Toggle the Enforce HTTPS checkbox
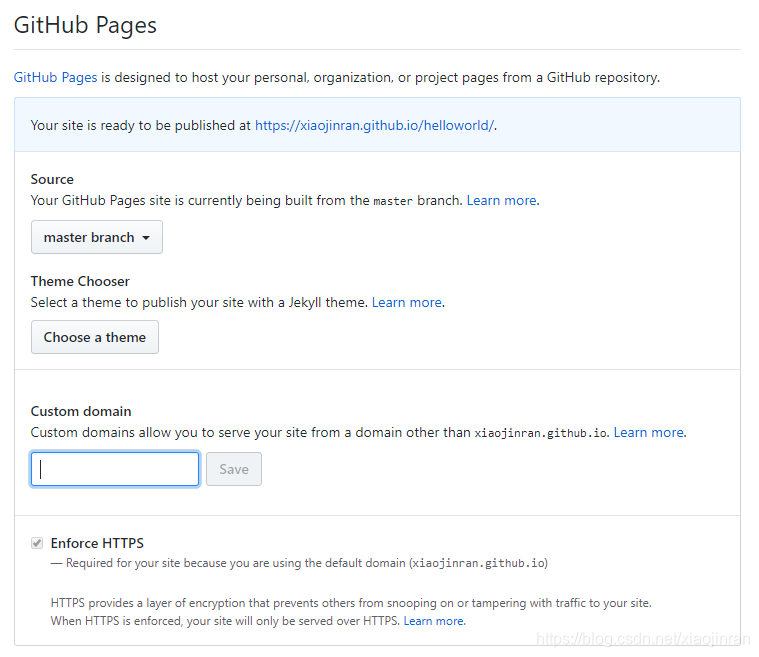This screenshot has height=657, width=759. point(37,543)
